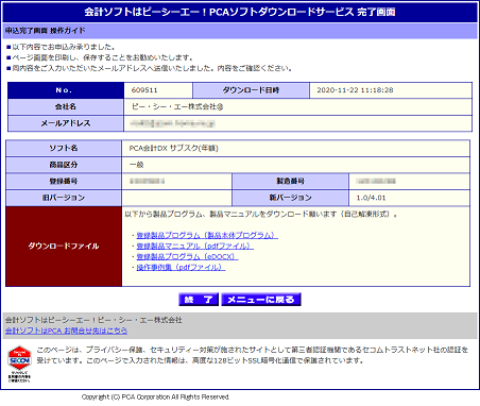Click the SECOM trust seal icon
Image resolution: width=480 pixels, height=406 pixels.
[x=19, y=364]
